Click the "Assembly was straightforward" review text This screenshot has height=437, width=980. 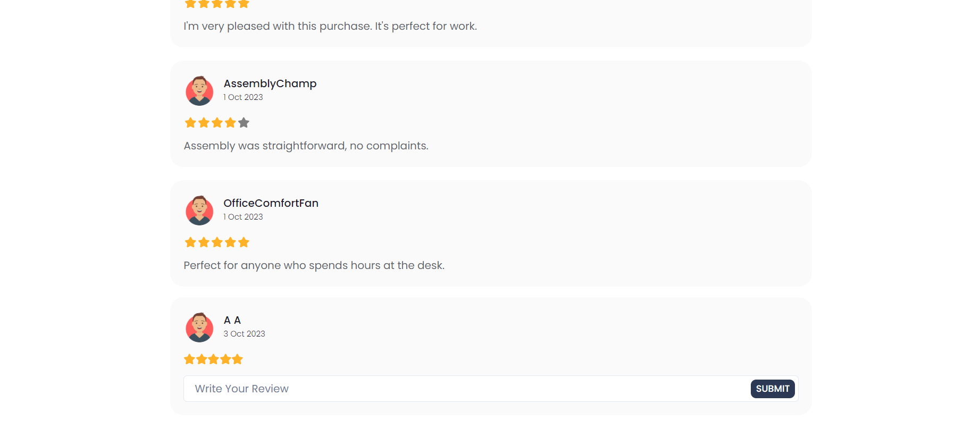pos(306,146)
